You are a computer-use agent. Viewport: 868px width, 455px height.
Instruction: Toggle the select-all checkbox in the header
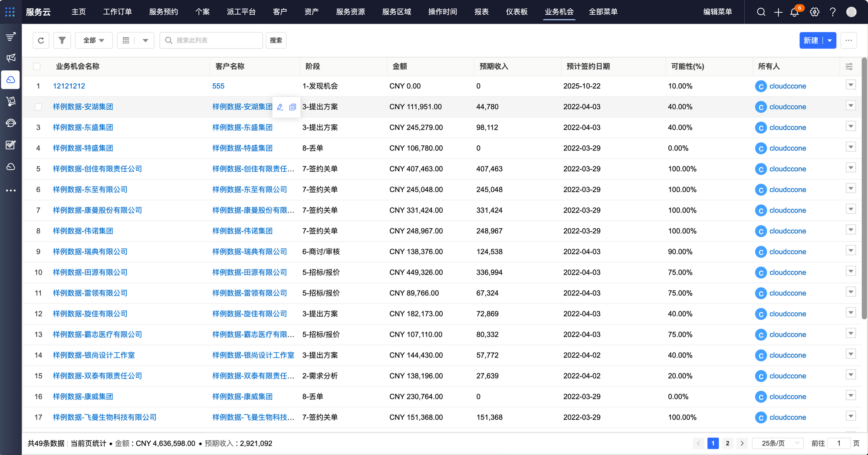[37, 66]
